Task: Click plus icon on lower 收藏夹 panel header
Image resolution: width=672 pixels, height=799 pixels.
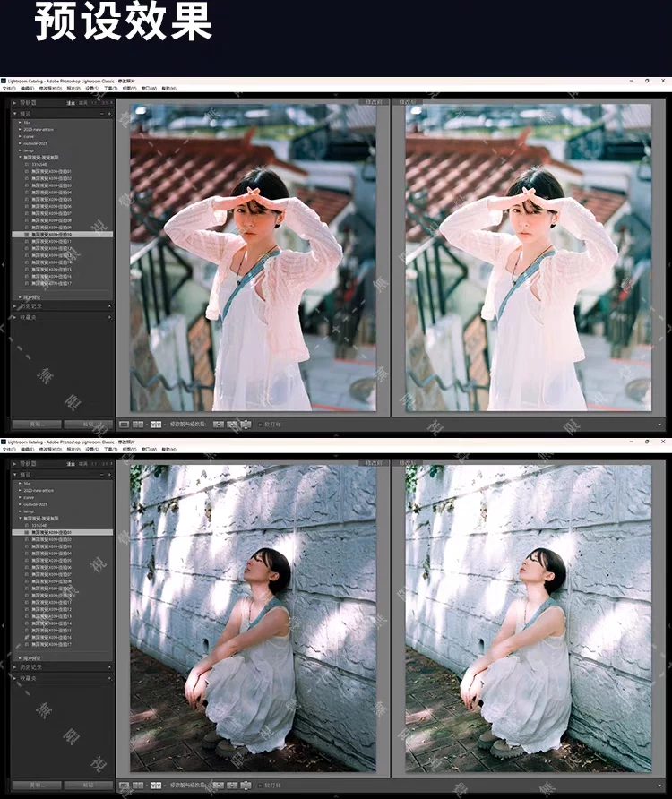Action: (x=110, y=677)
